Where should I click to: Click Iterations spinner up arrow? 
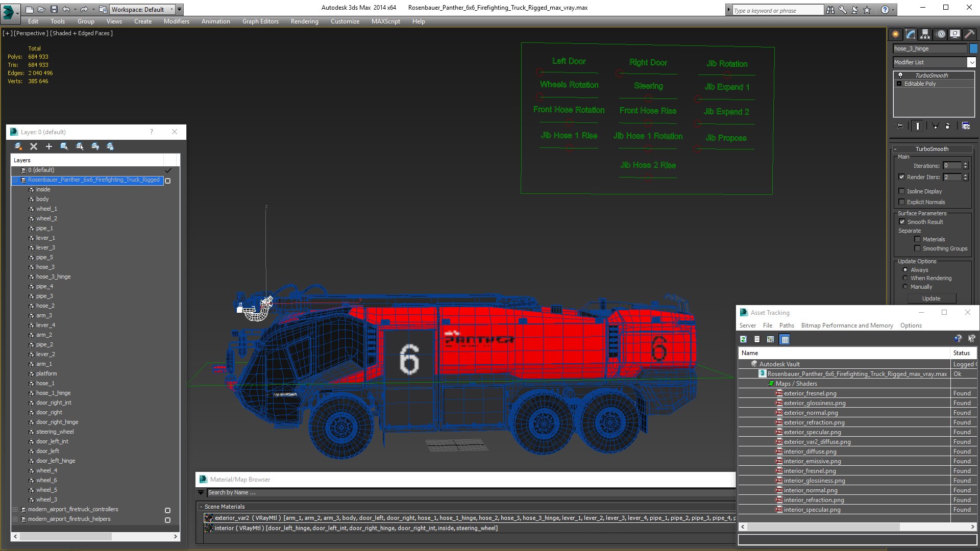(965, 164)
